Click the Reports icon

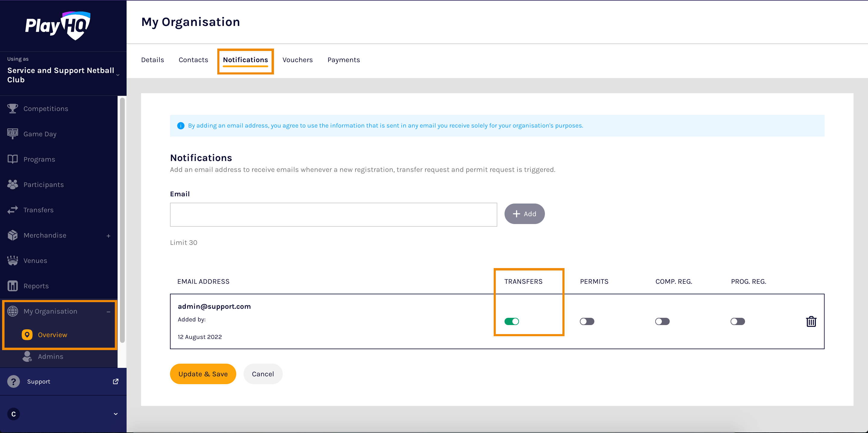[12, 286]
